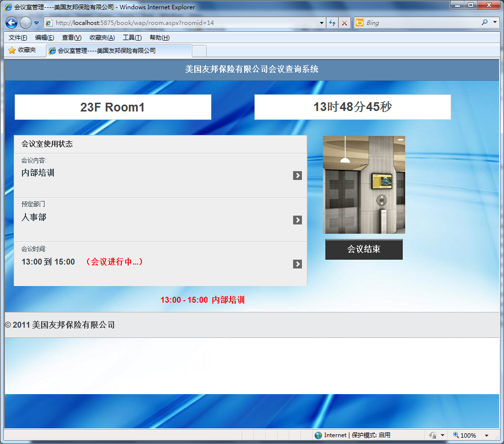Open a new blank tab
Image resolution: width=504 pixels, height=444 pixels.
[199, 51]
